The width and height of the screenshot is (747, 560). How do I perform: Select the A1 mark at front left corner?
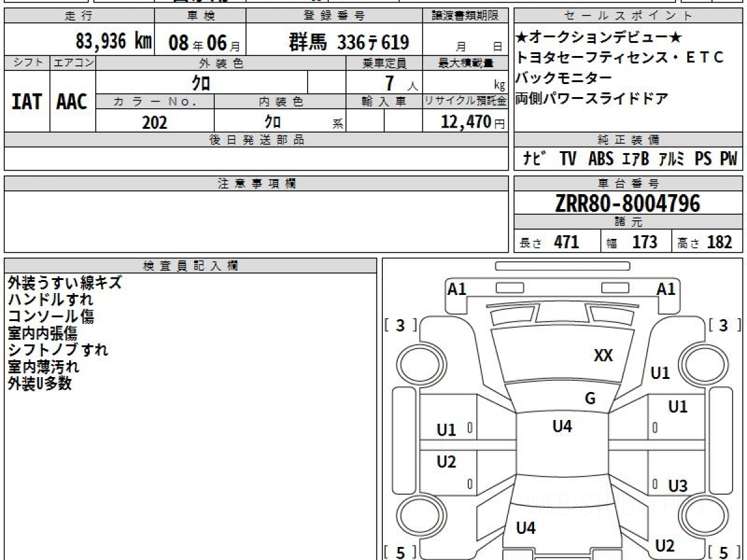pyautogui.click(x=457, y=289)
